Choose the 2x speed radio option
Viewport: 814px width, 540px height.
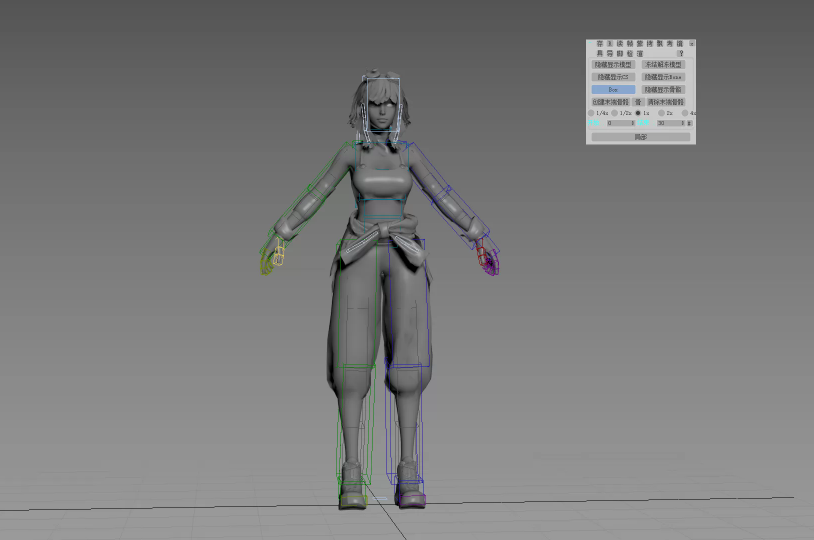coord(661,113)
